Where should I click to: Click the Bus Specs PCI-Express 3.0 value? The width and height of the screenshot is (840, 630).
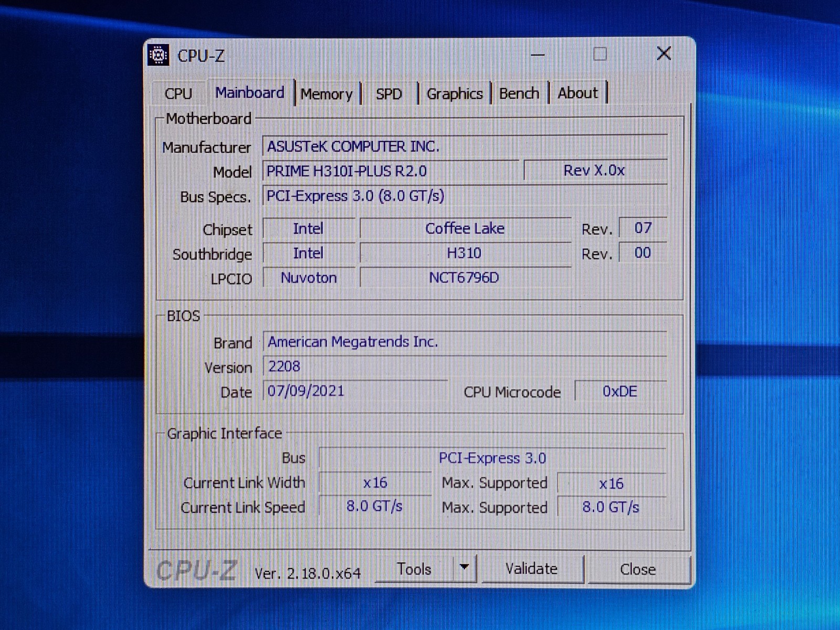click(465, 196)
